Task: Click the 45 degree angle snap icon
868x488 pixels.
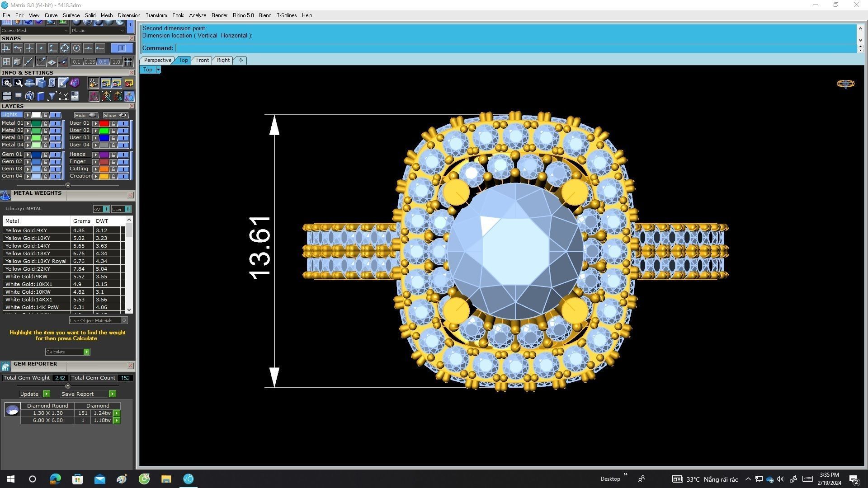Action: coord(41,62)
